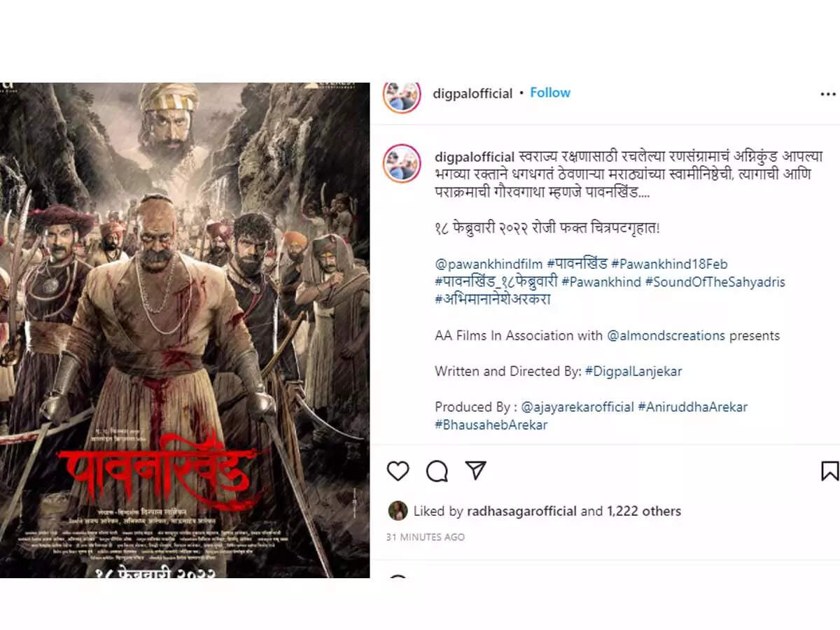
Task: Like the post with the heart icon
Action: (398, 471)
